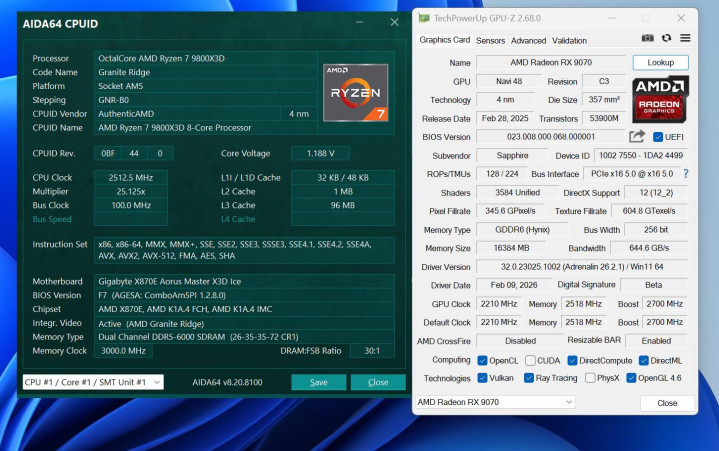Open the CPU #1 / Core #1 selector dropdown
The width and height of the screenshot is (719, 451).
coord(92,382)
